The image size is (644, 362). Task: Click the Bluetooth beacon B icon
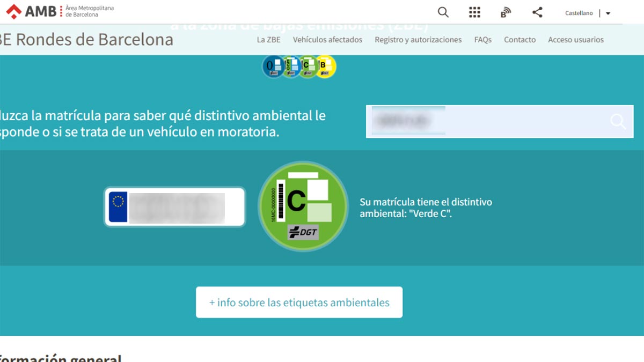click(506, 12)
